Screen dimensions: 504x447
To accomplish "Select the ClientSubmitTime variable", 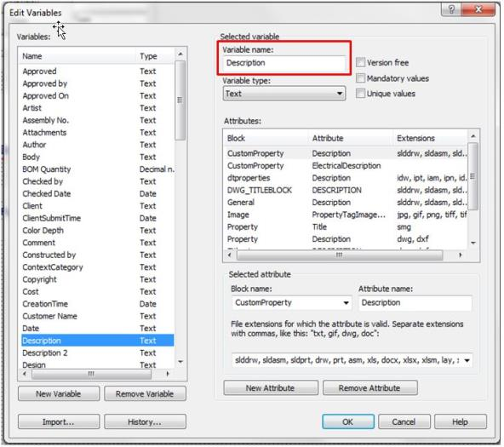I will [97, 218].
